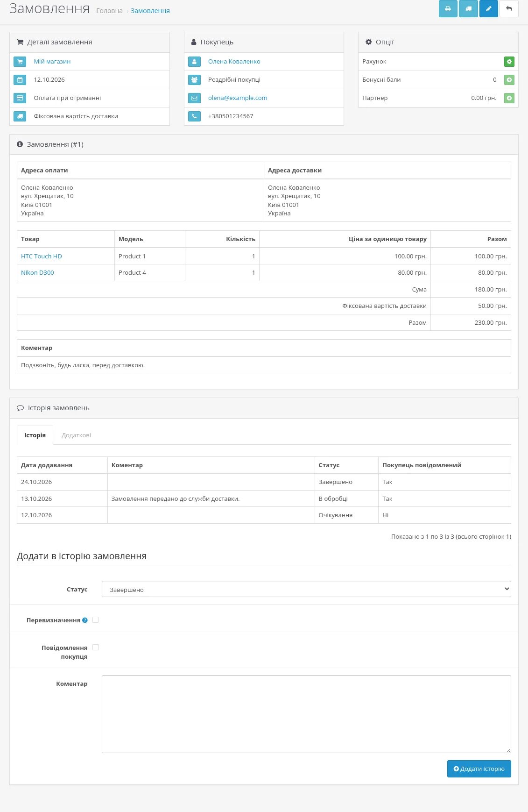Click the customer group icon
The image size is (528, 812).
[194, 80]
